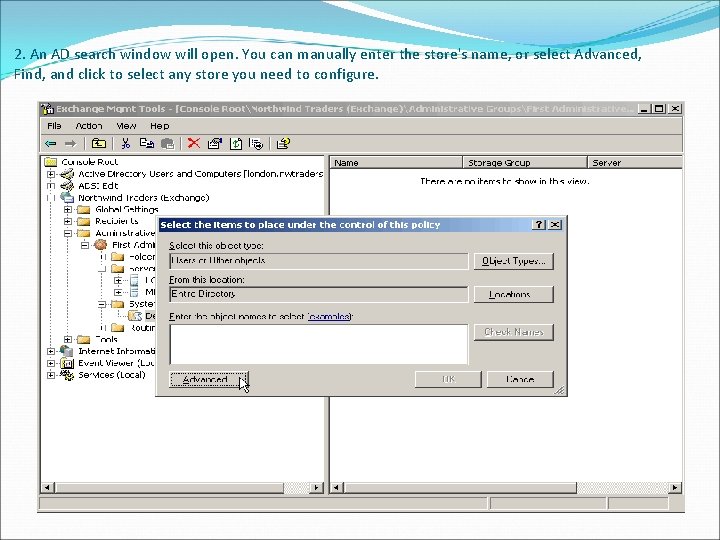Sort by the Server column header

[x=635, y=163]
